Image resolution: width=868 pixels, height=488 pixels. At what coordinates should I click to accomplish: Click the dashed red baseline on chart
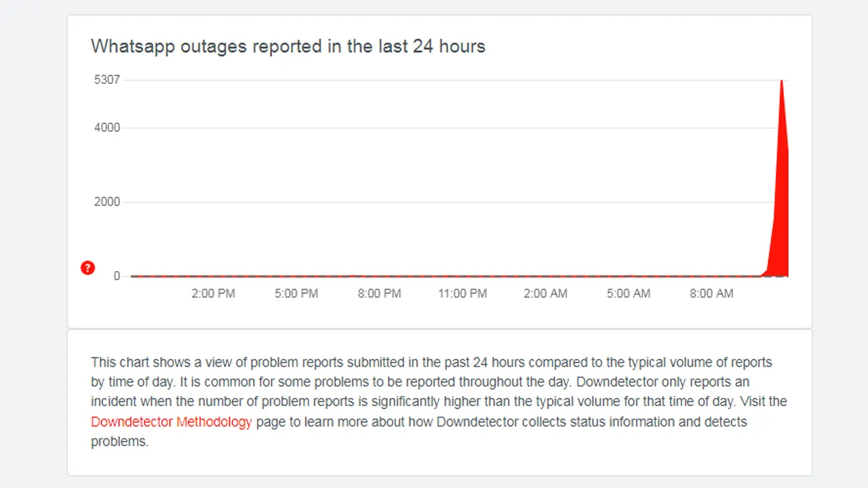click(441, 277)
